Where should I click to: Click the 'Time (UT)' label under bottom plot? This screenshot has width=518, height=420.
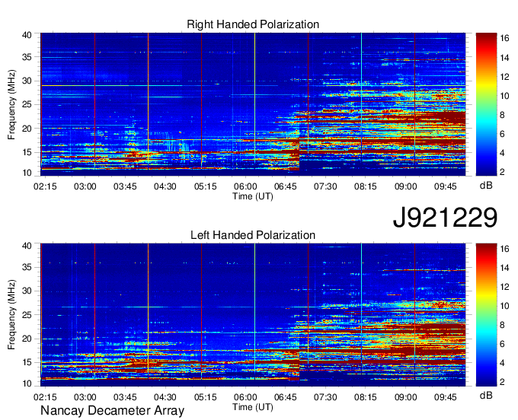pos(253,408)
